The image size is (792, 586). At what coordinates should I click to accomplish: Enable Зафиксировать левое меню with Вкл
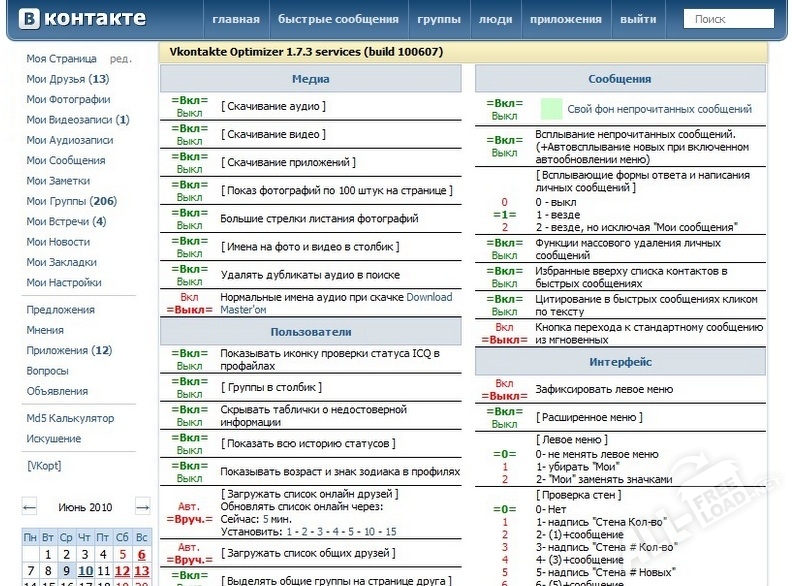[505, 383]
